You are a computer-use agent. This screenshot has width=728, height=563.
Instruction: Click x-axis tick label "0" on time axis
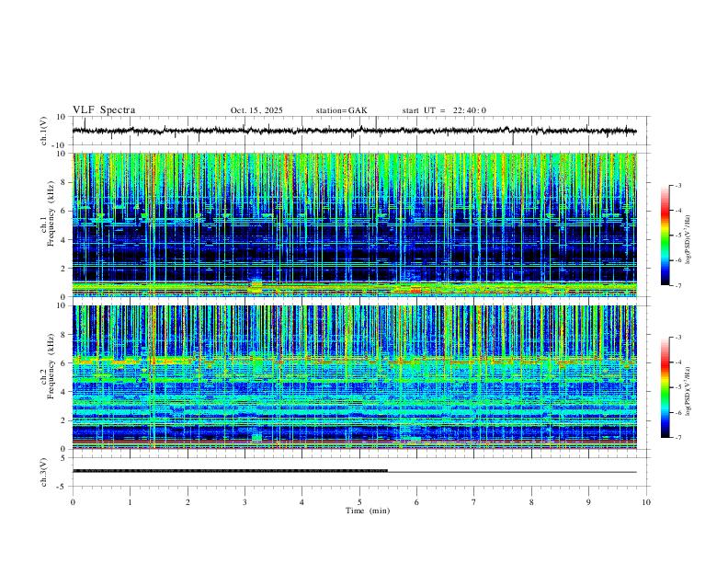(x=73, y=502)
